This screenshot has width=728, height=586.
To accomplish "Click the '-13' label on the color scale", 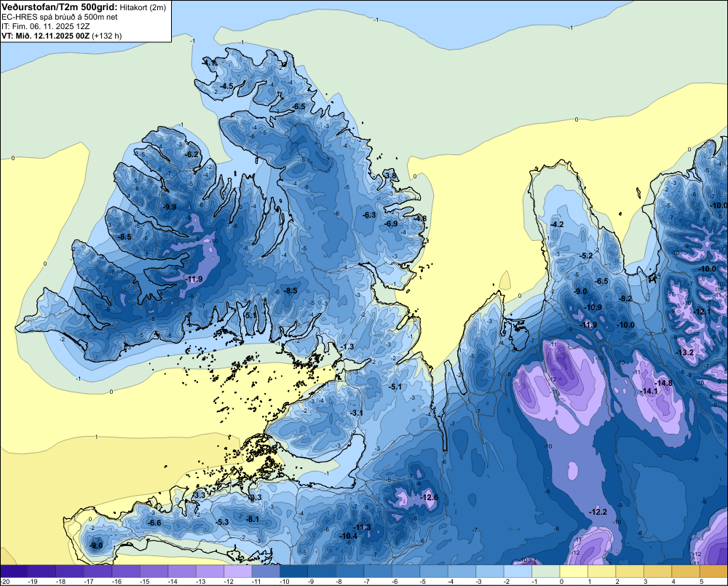I will coord(201,582).
